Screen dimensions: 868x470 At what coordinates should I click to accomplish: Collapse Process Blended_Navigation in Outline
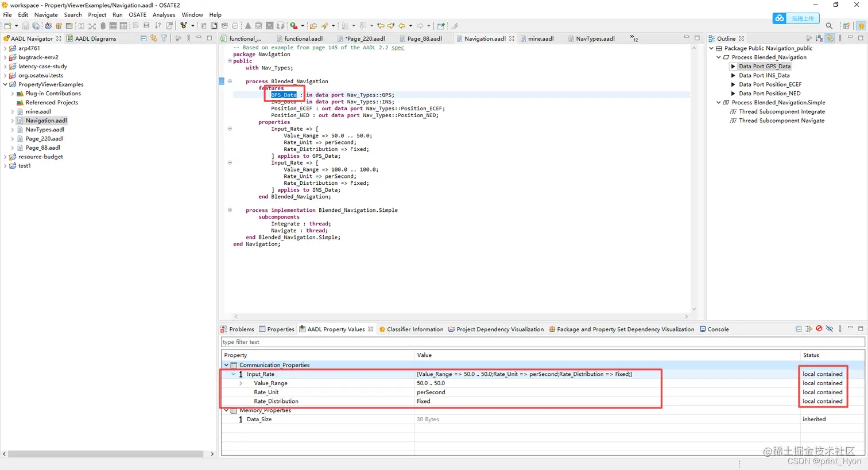coord(719,57)
